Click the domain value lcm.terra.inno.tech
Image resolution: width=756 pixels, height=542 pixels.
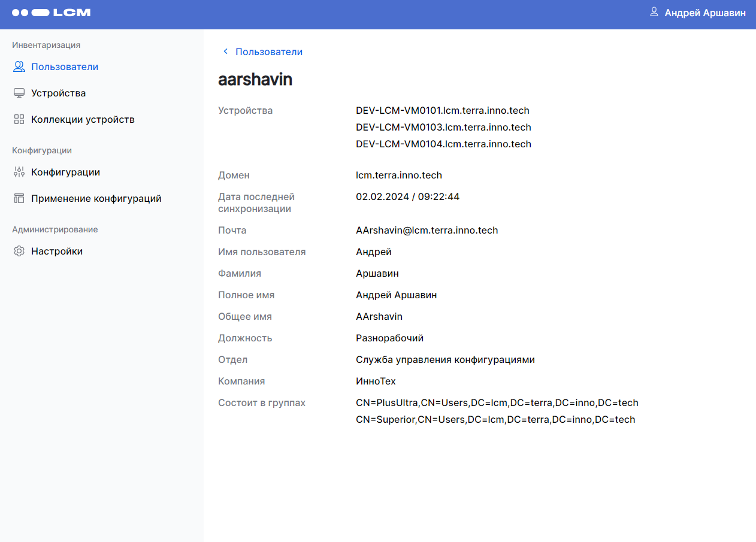point(399,175)
